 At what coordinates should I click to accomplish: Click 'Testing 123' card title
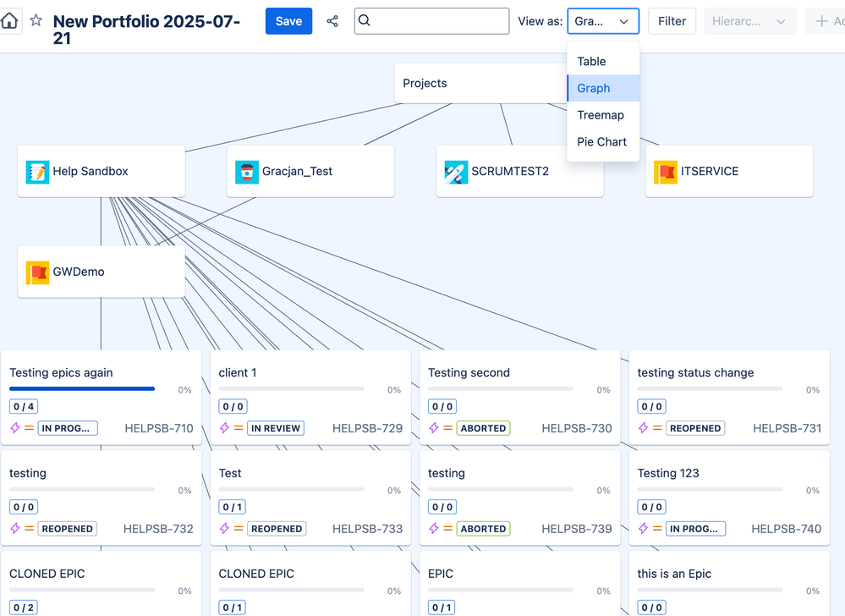pyautogui.click(x=668, y=473)
